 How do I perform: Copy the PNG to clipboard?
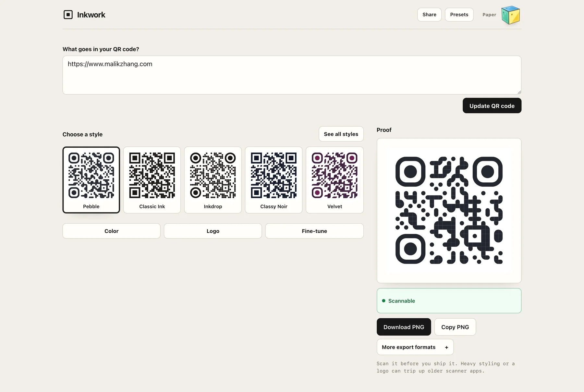pos(455,327)
